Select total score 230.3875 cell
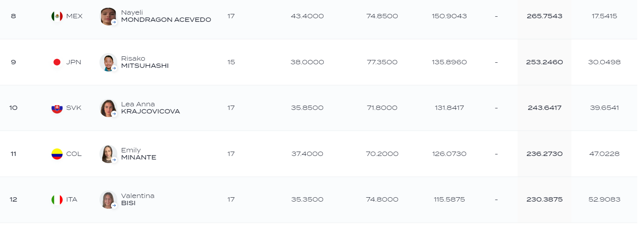Viewport: 644px width, 225px height. click(x=545, y=200)
